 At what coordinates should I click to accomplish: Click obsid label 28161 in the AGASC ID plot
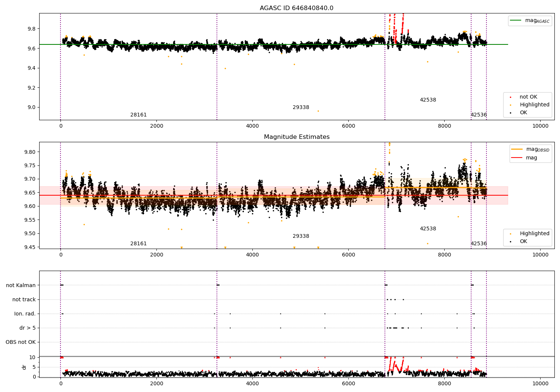139,115
